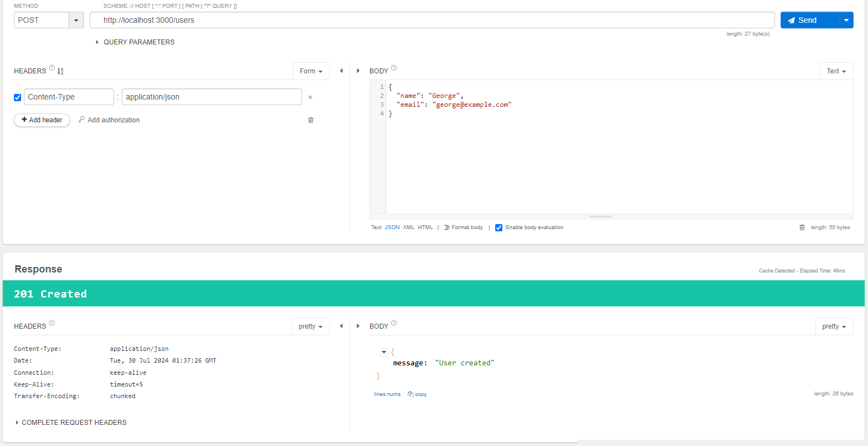Image resolution: width=868 pixels, height=446 pixels.
Task: Click the sort headers alphabetically icon
Action: pos(61,71)
